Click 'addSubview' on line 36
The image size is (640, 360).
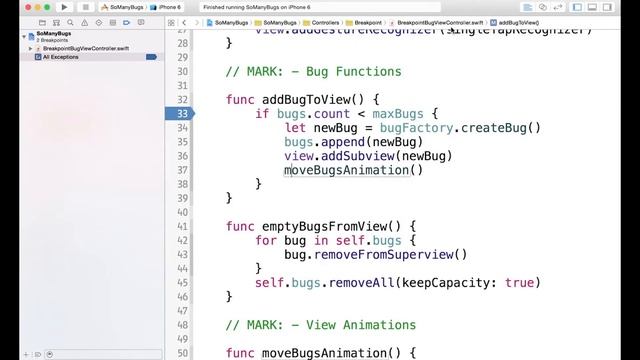pyautogui.click(x=358, y=156)
